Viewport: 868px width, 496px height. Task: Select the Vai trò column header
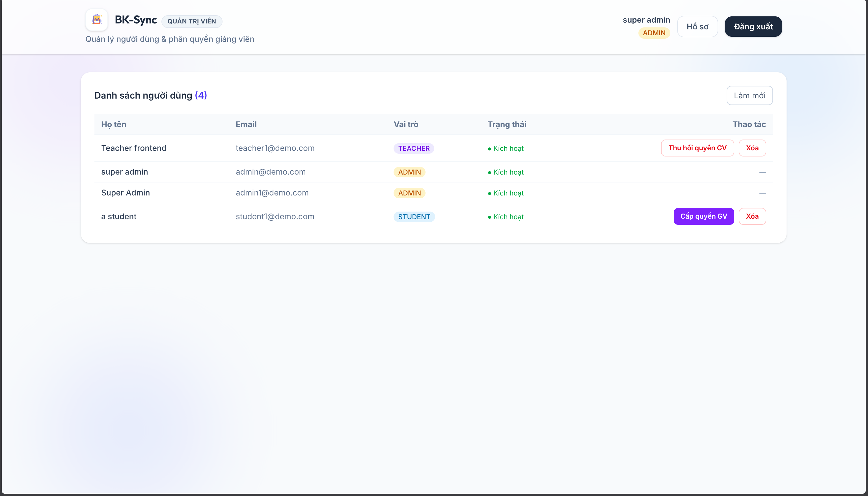tap(406, 124)
